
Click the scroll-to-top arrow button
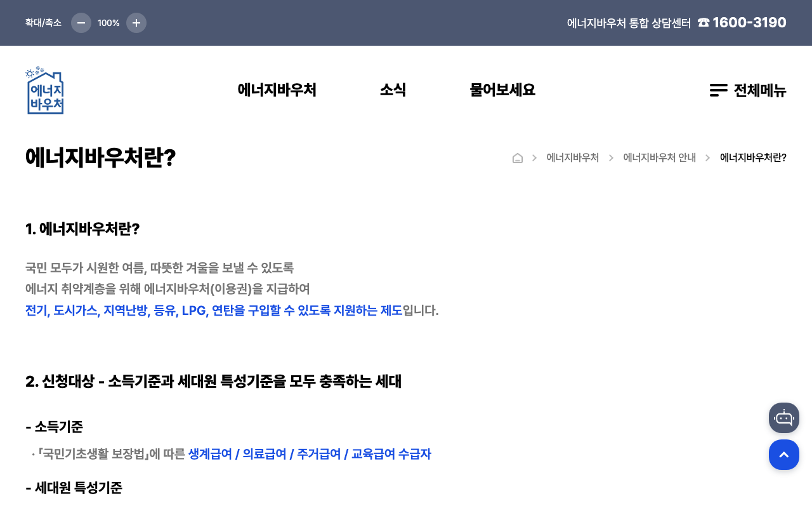pos(784,455)
